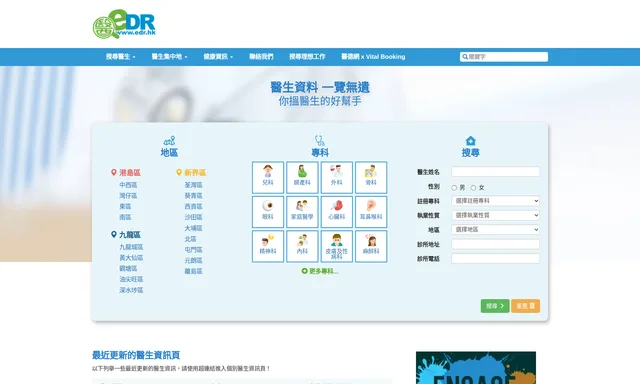640x384 pixels.
Task: Open the 離島區 district link
Action: 193,271
